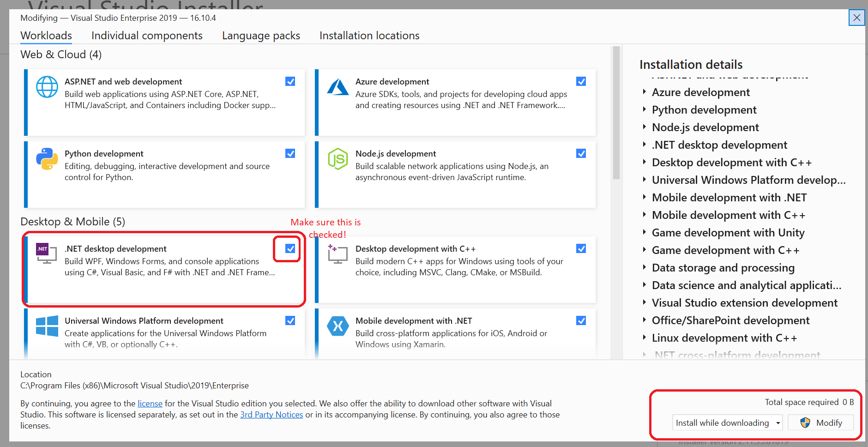The height and width of the screenshot is (447, 868).
Task: Toggle Universal Windows Platform development checkbox
Action: [290, 320]
